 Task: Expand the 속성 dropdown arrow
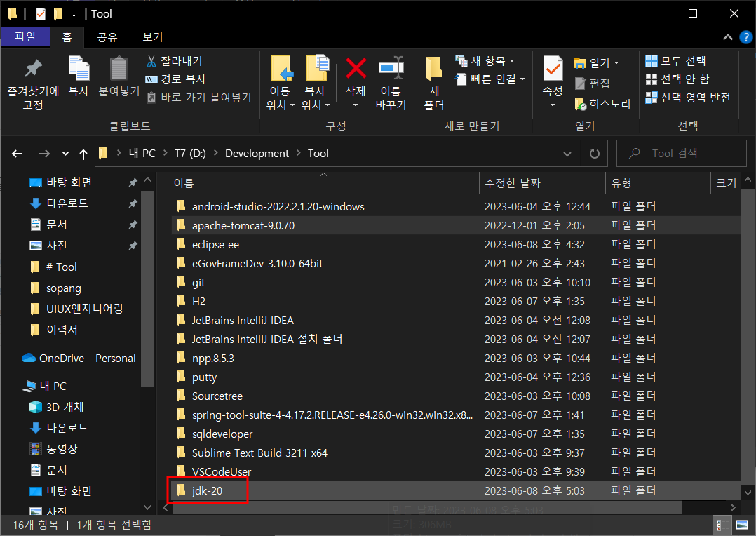(553, 105)
